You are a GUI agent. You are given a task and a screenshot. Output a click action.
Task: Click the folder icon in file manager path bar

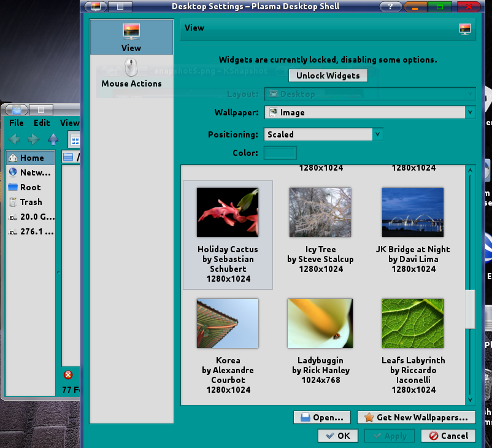click(x=68, y=156)
